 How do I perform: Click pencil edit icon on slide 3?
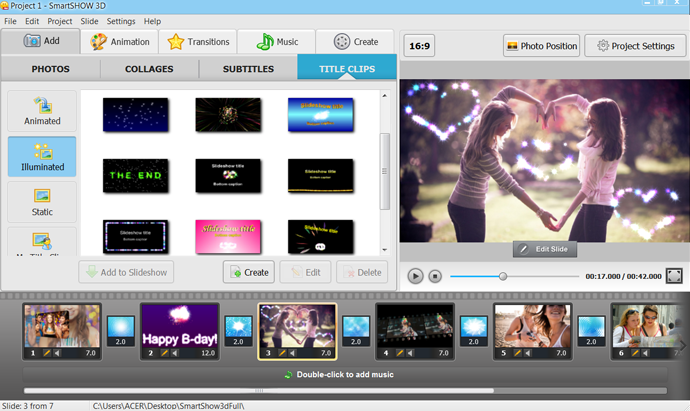coord(282,353)
